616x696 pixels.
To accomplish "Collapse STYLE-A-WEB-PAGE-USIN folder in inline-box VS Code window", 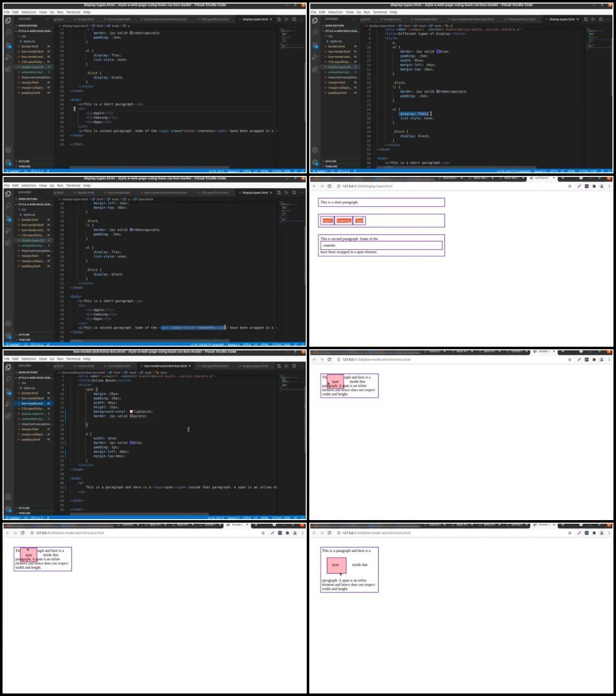I will point(34,378).
